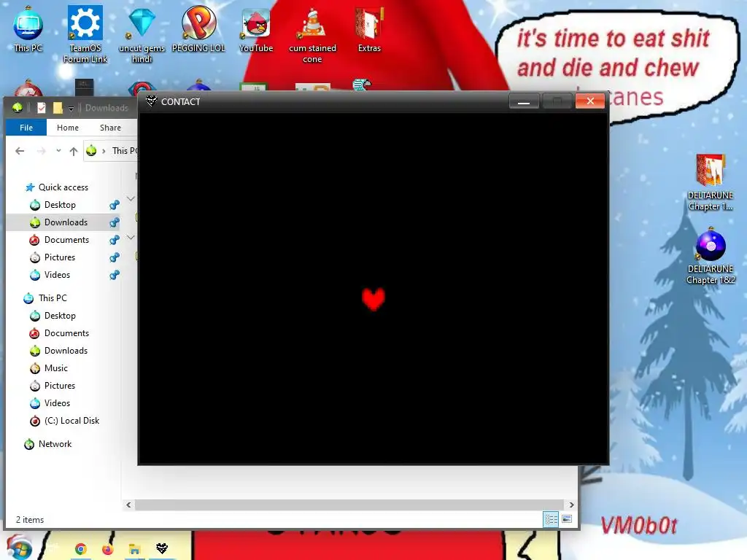Open This PC desktop icon
Viewport: 747px width, 560px height.
coord(28,29)
